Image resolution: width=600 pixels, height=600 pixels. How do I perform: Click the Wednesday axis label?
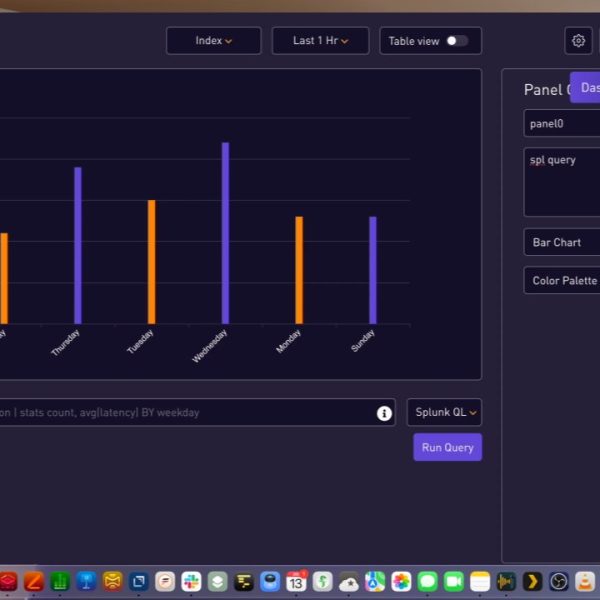(210, 346)
